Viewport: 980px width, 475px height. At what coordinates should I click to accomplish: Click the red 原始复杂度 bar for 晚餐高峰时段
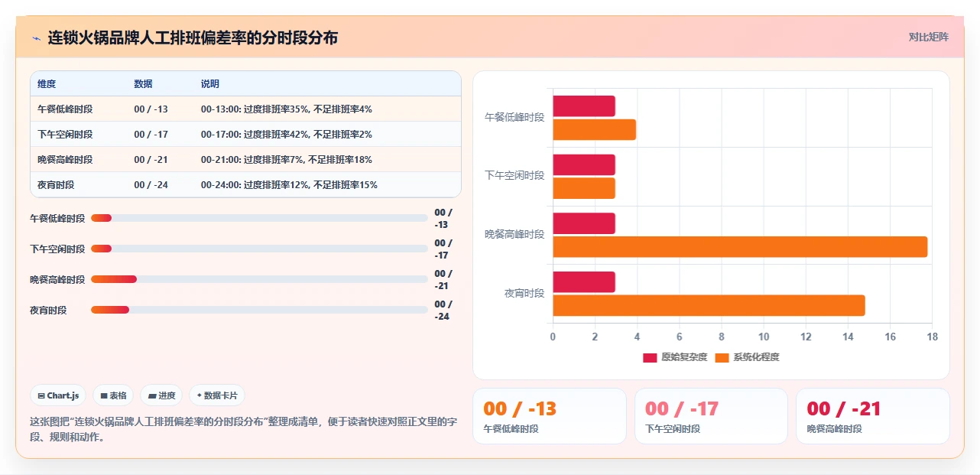584,223
